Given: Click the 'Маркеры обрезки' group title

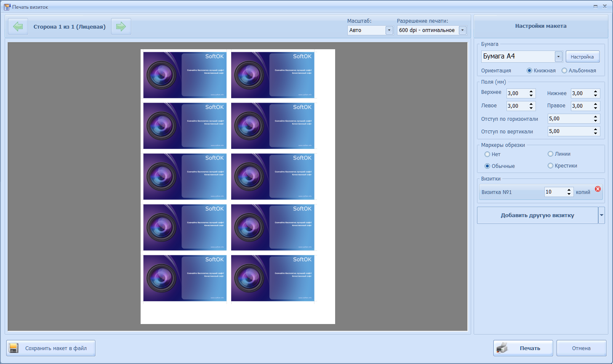Looking at the screenshot, I should [503, 145].
